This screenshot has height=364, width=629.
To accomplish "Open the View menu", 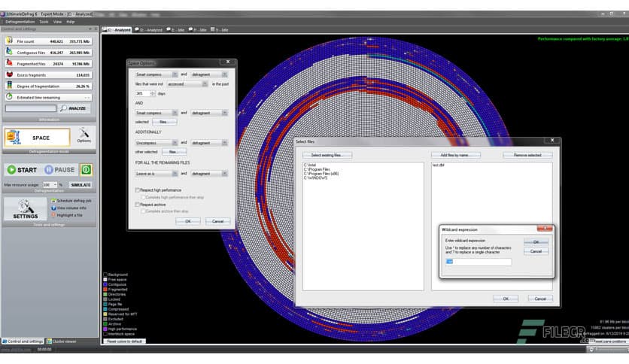I will [x=57, y=22].
